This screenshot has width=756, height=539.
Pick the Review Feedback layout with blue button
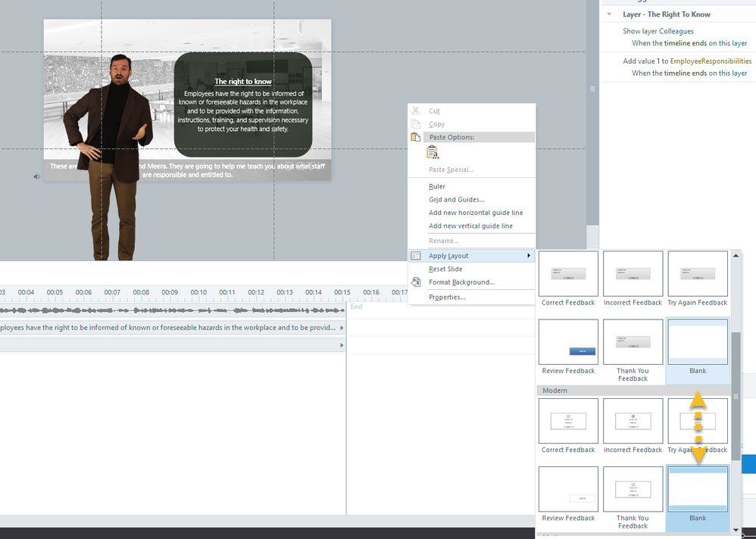coord(568,341)
